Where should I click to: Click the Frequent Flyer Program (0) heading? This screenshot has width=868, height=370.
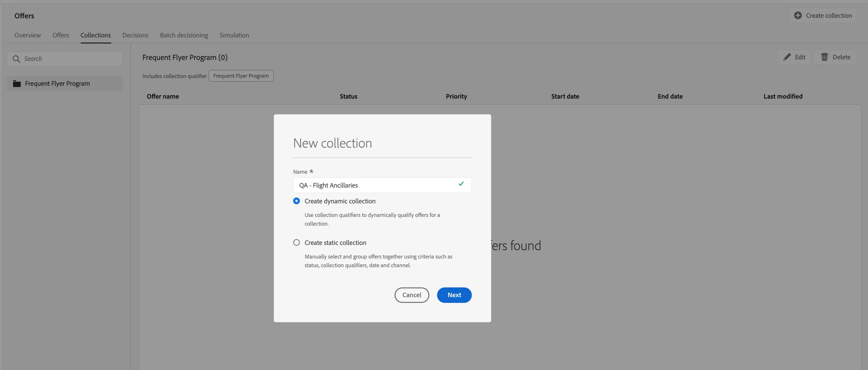[185, 57]
